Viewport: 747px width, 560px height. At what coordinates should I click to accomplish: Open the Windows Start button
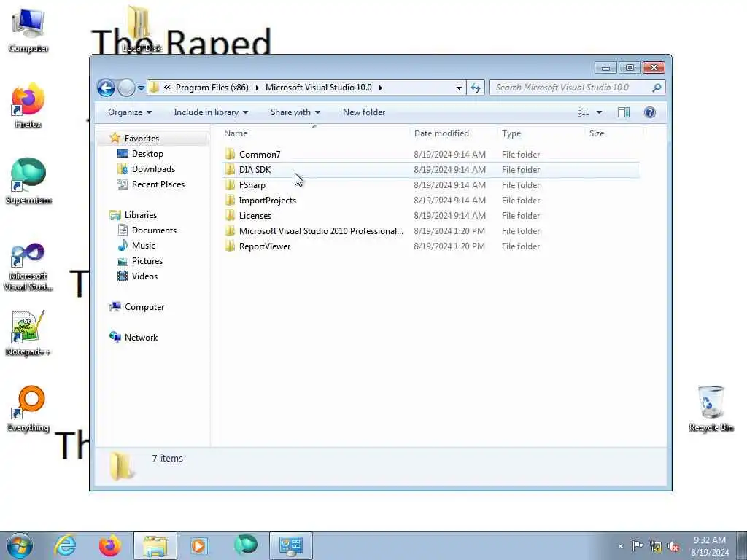click(20, 545)
